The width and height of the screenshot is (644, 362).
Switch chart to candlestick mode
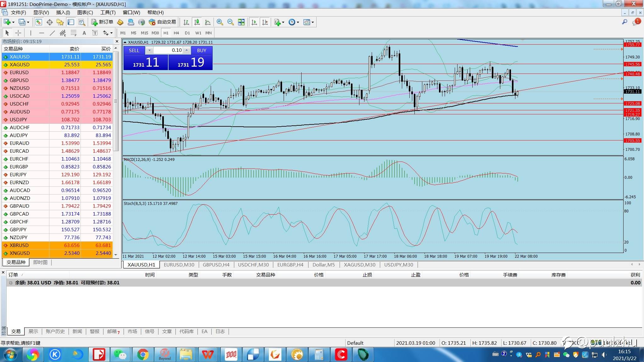[197, 22]
